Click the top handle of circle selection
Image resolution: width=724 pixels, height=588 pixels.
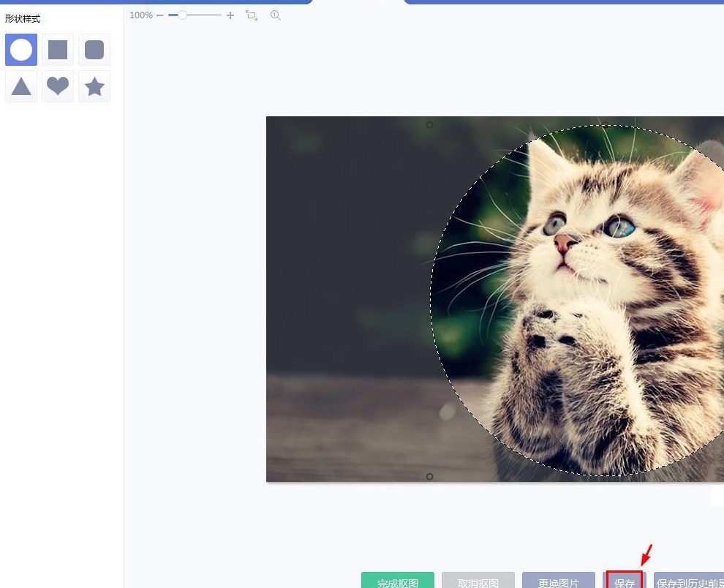coord(429,125)
